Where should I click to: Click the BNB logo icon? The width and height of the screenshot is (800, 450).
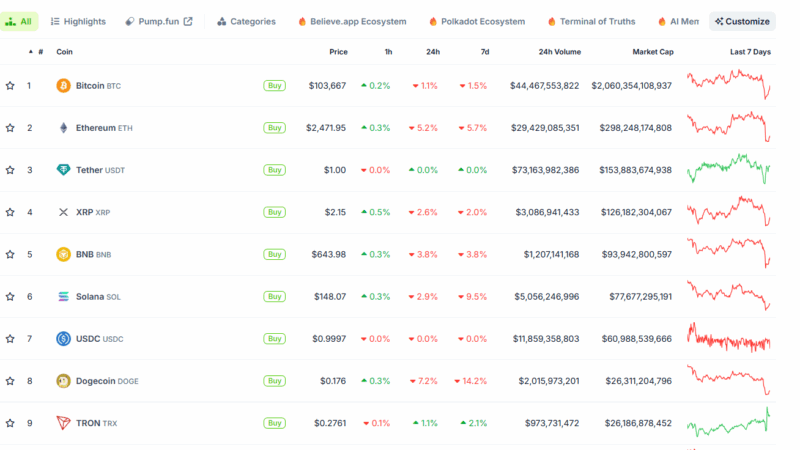point(63,254)
